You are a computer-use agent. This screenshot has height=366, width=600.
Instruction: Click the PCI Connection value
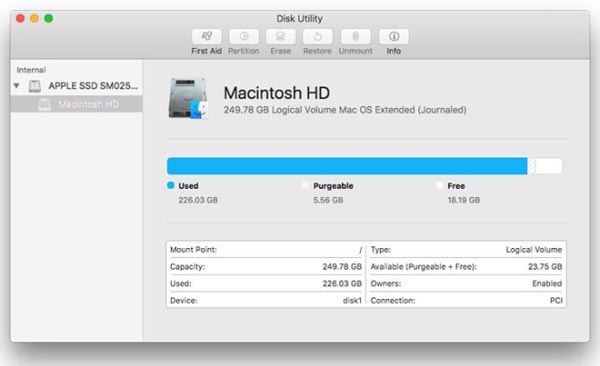[x=556, y=301]
